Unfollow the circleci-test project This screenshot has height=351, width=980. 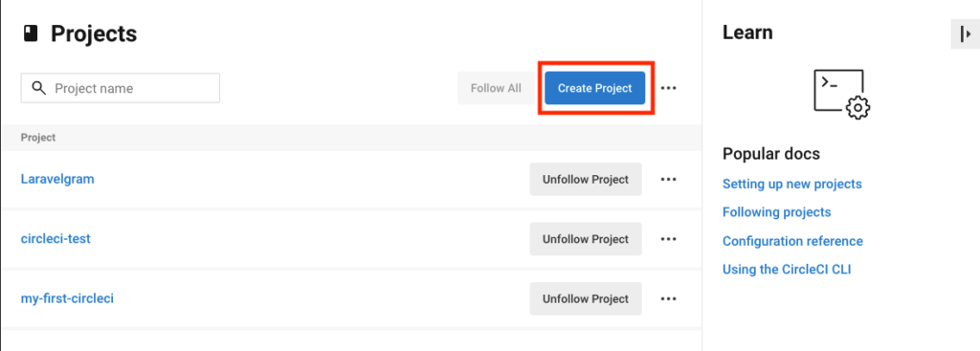[586, 238]
